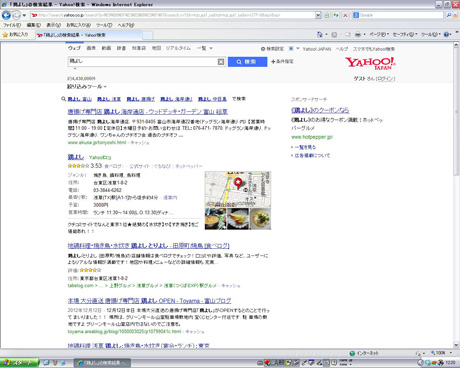The height and width of the screenshot is (368, 460).
Task: Open the ファイル menu
Action: click(12, 25)
